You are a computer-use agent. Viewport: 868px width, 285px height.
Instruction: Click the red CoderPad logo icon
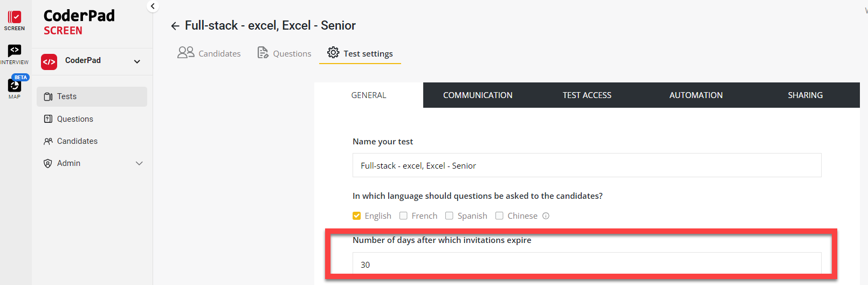[49, 61]
